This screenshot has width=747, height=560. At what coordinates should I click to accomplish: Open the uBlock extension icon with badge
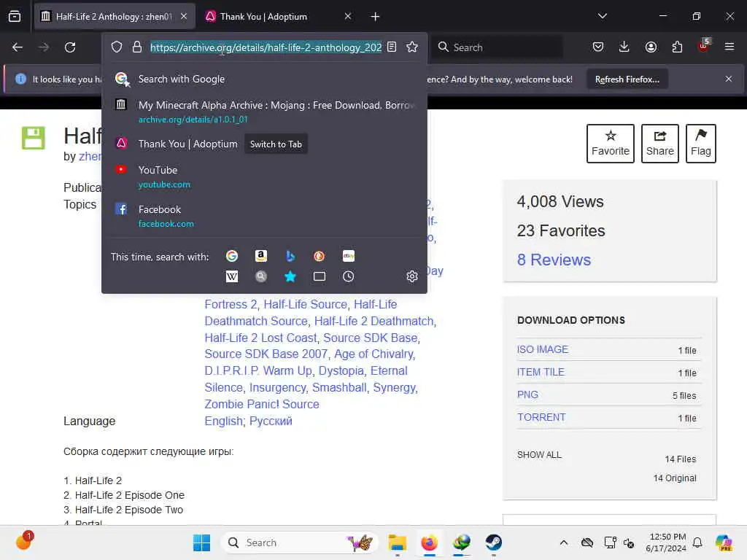click(x=704, y=46)
